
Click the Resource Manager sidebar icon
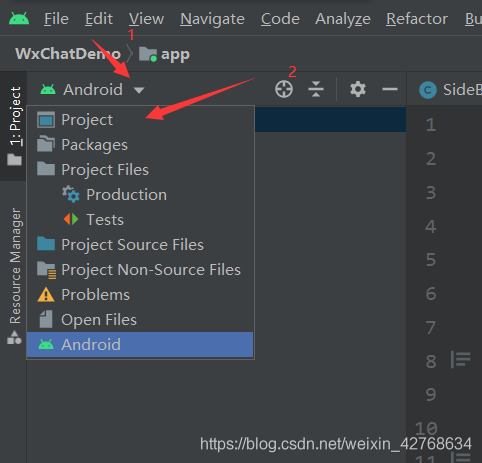(x=14, y=337)
